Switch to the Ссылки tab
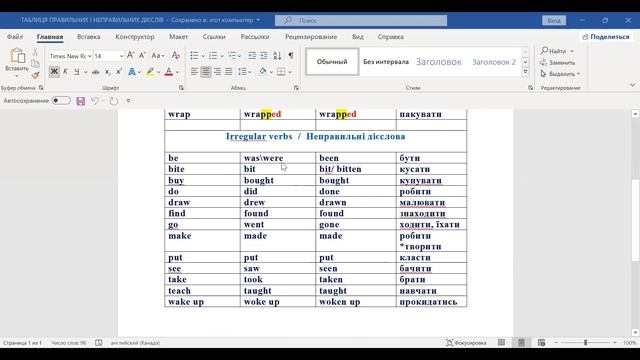This screenshot has width=640, height=360. coord(214,37)
